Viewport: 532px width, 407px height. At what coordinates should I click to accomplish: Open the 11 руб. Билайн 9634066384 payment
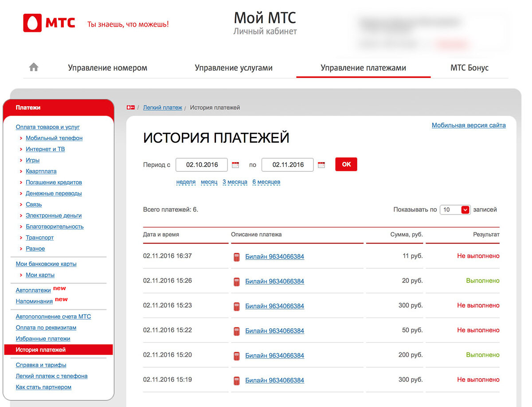click(275, 257)
